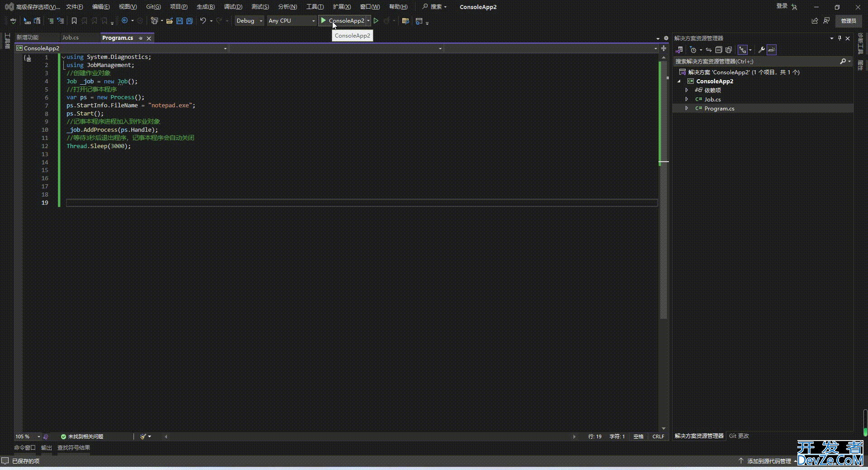
Task: Save the current file with the single floppy icon
Action: tap(180, 21)
